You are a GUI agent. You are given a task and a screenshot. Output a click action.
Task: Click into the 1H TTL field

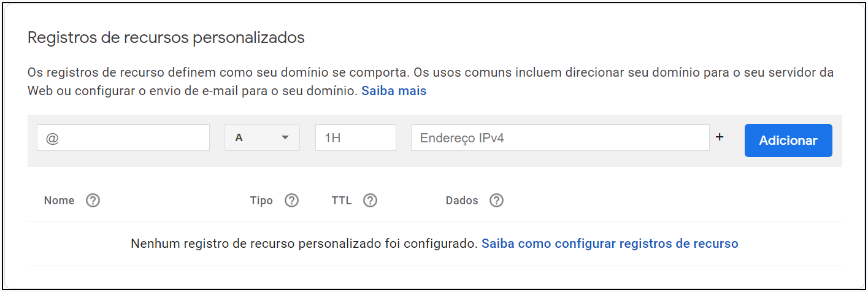click(x=356, y=137)
